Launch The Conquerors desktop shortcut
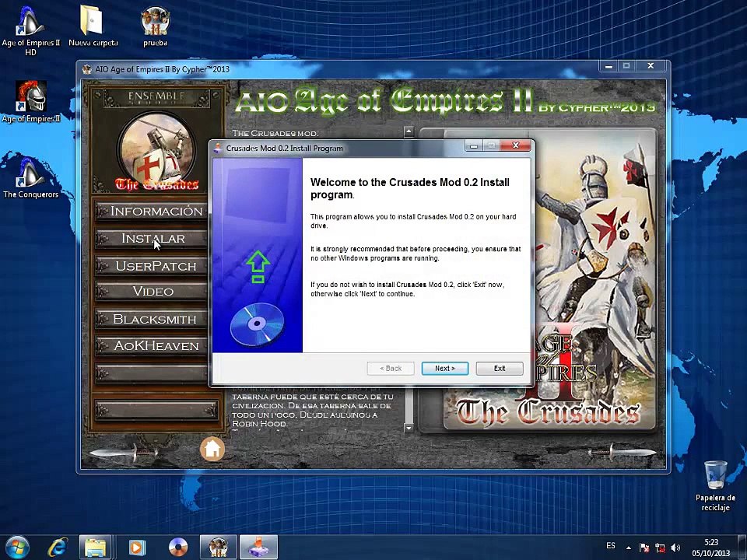 [30, 177]
